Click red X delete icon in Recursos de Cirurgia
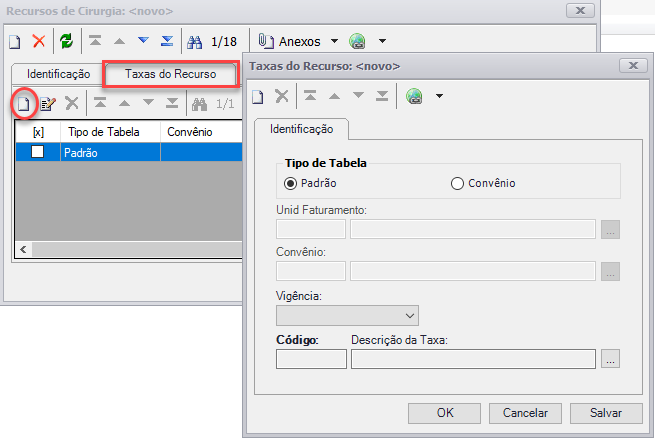 pyautogui.click(x=39, y=41)
